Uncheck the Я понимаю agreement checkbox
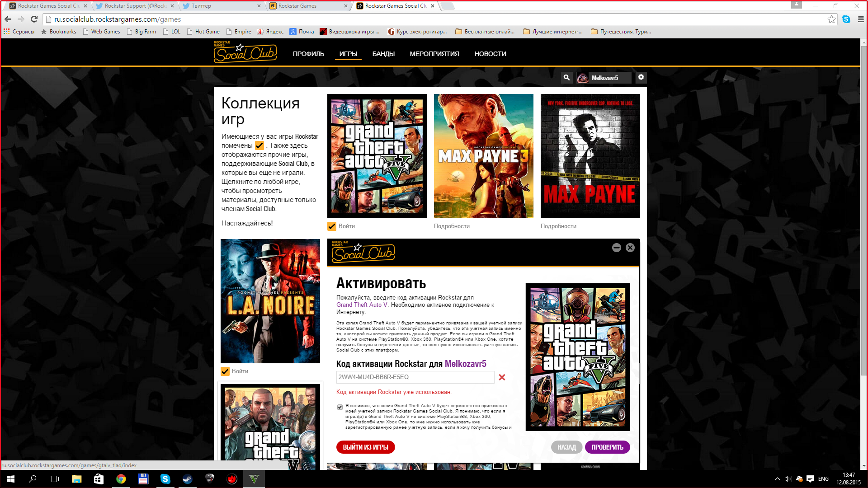Image resolution: width=868 pixels, height=488 pixels. pyautogui.click(x=339, y=407)
